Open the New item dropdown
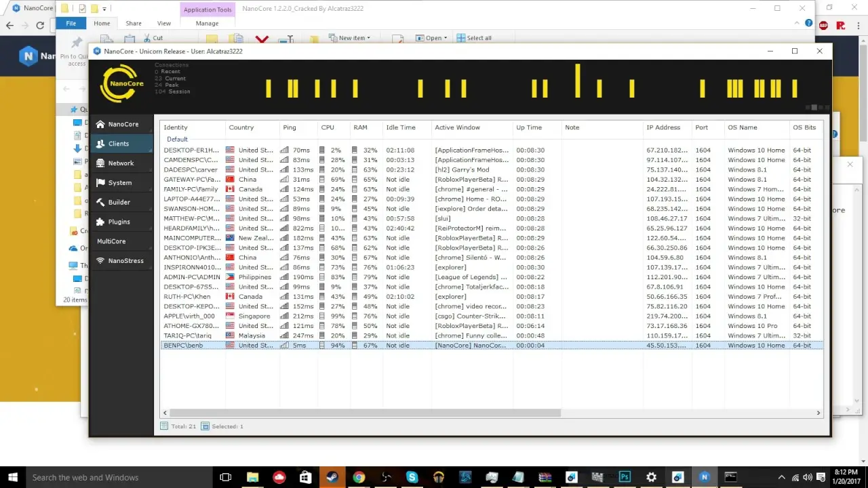868x488 pixels. coord(350,37)
